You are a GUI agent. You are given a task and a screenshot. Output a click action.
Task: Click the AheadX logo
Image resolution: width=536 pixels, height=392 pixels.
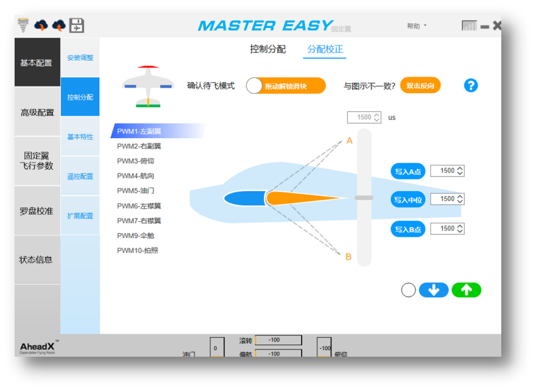click(x=38, y=348)
